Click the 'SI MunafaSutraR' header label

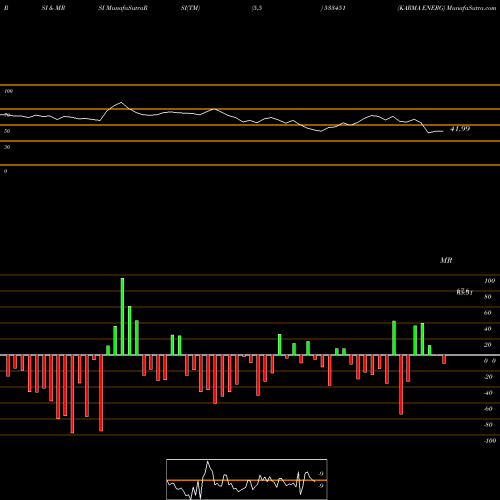tap(123, 8)
